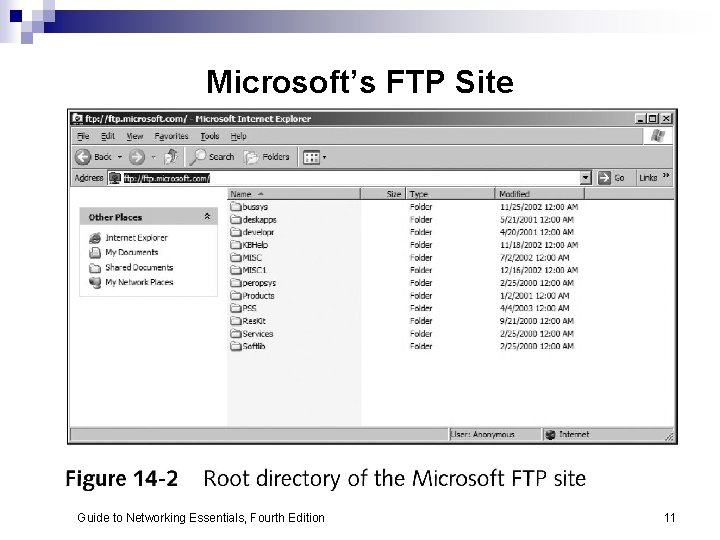
Task: Click the 'ResKit' folder name
Action: pos(254,321)
